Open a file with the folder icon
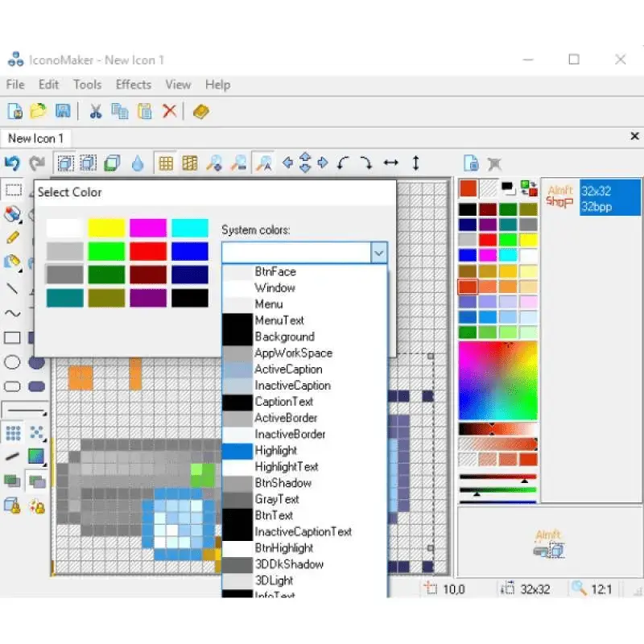The image size is (644, 644). [x=38, y=111]
